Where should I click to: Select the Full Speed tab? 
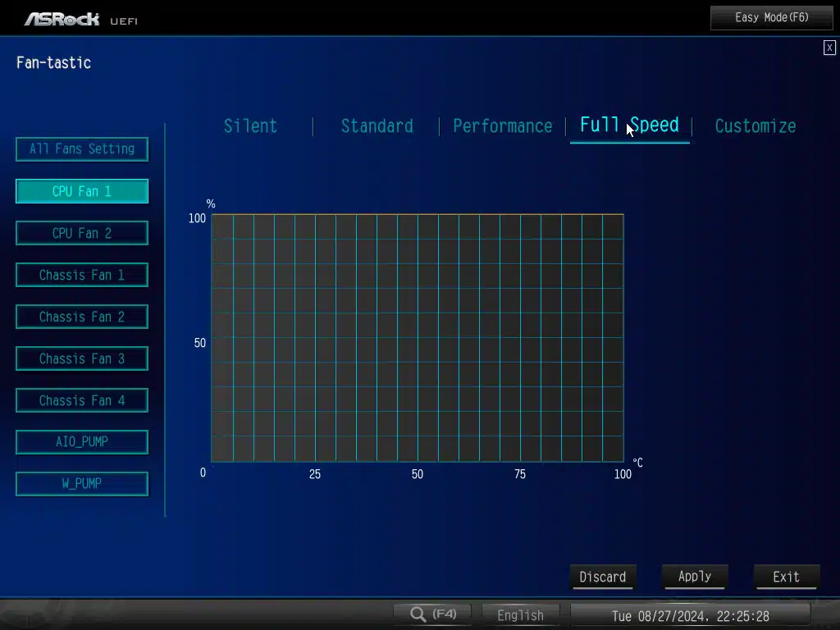point(629,126)
